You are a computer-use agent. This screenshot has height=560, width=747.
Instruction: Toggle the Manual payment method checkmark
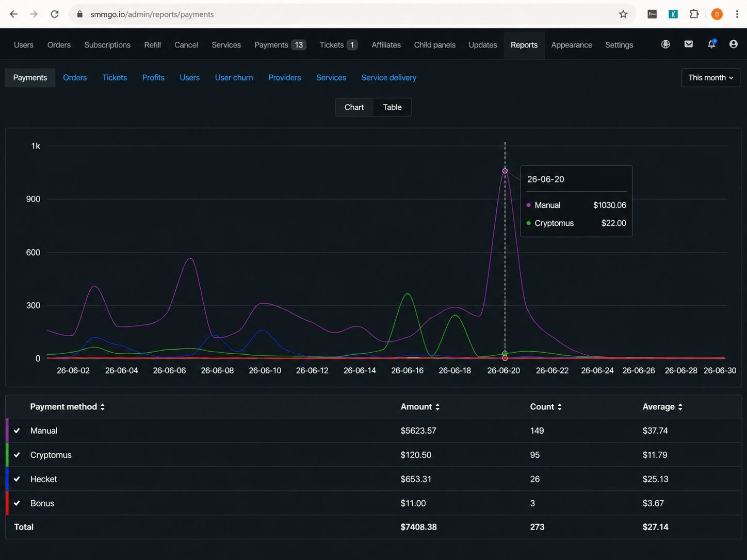(x=17, y=431)
